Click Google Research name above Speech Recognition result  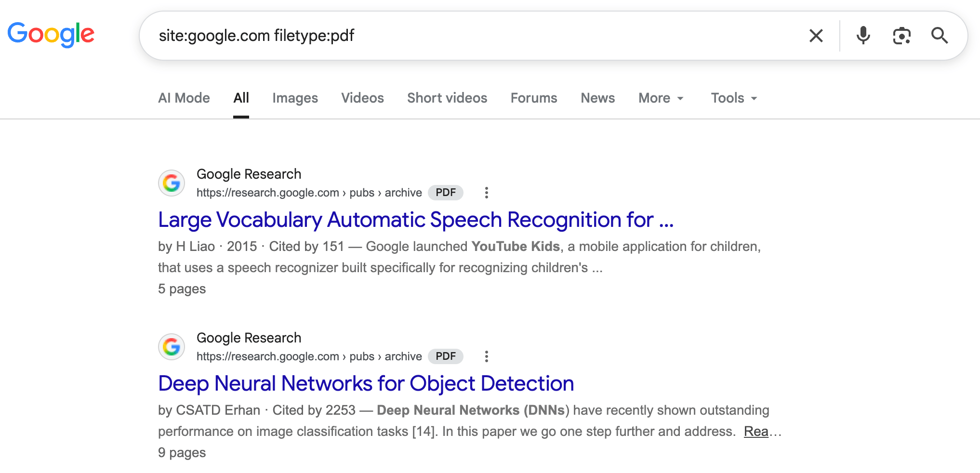249,174
